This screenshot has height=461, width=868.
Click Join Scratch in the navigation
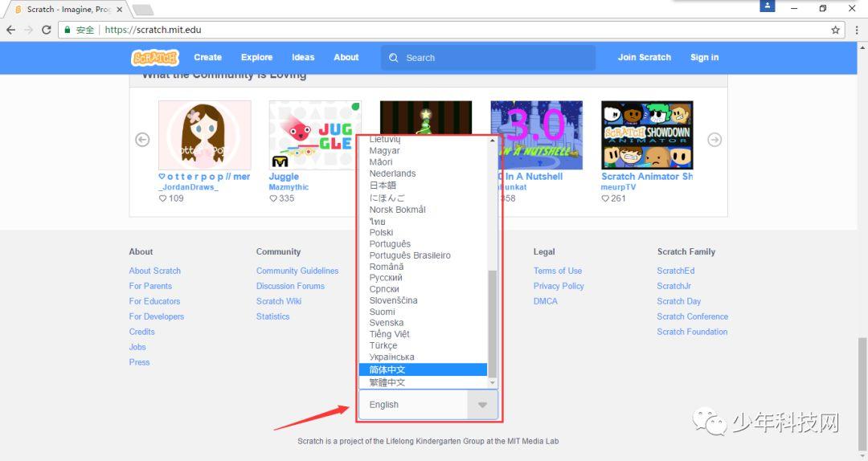(645, 57)
